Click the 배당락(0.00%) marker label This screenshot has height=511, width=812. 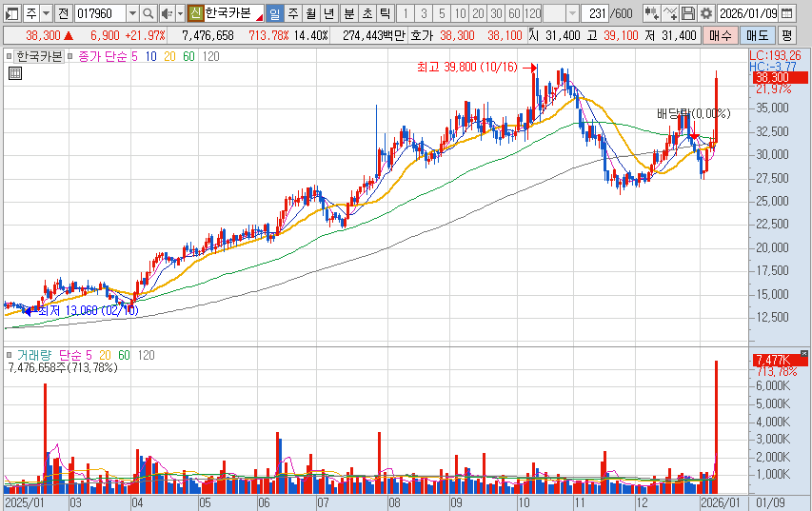[693, 113]
